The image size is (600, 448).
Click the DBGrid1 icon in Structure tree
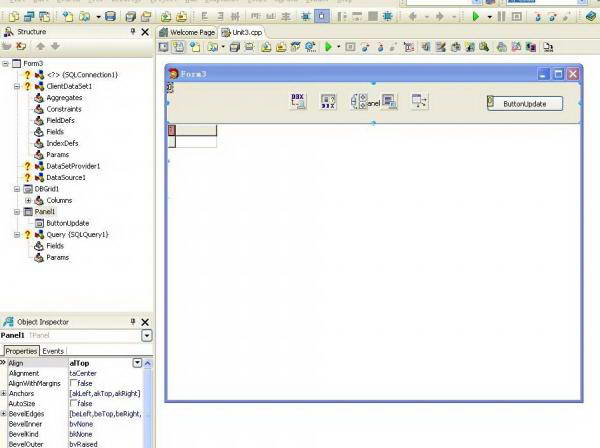pos(28,189)
